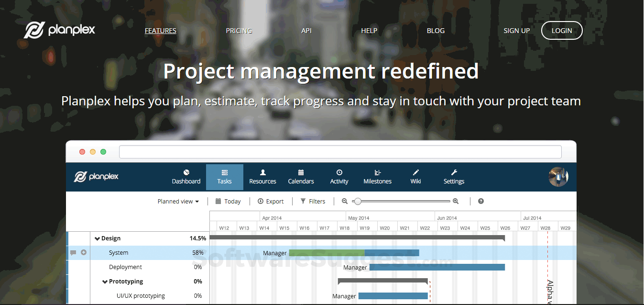Jump to Today in the Gantt toolbar
644x305 pixels.
[228, 202]
